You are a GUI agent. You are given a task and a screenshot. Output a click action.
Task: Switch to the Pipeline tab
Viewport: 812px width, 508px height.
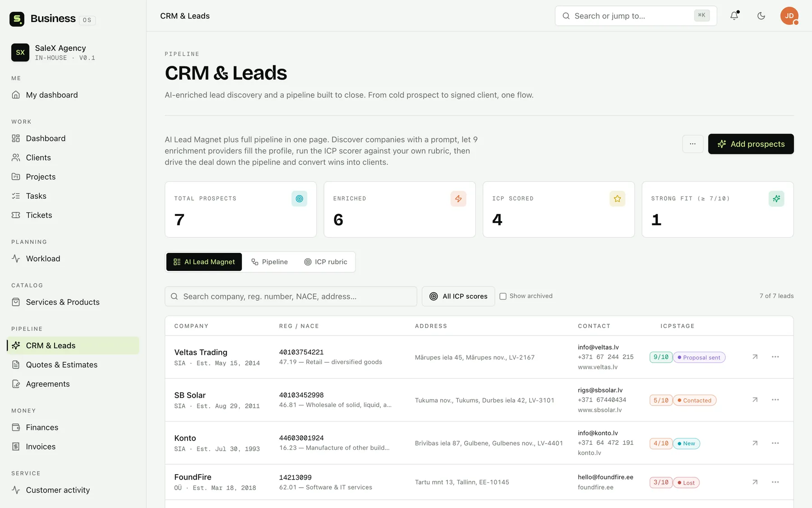click(270, 262)
